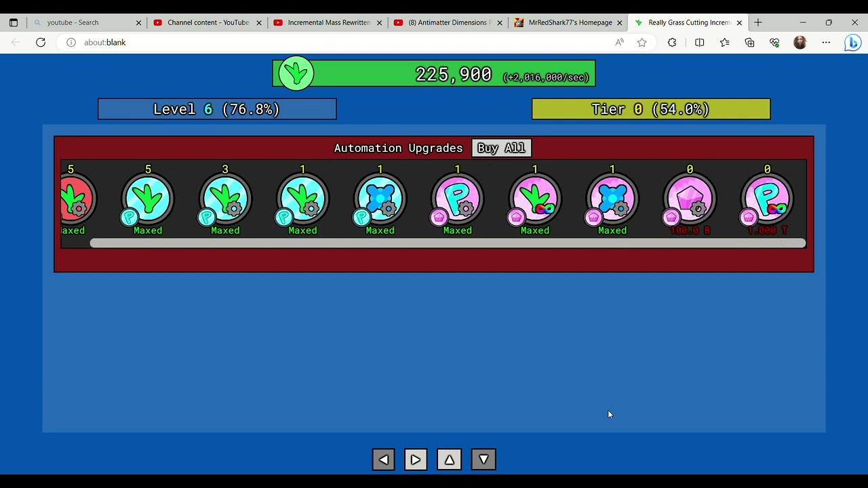
Task: Open a new browser tab
Action: point(758,22)
